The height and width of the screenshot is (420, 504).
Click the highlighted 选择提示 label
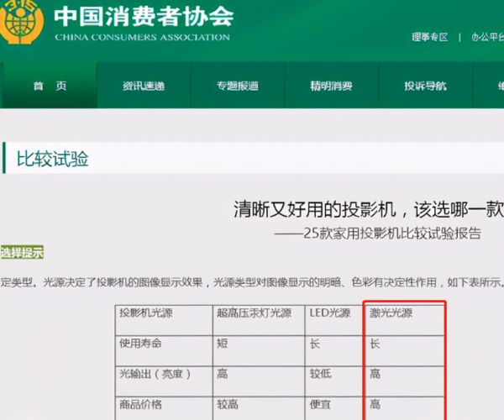(x=22, y=252)
